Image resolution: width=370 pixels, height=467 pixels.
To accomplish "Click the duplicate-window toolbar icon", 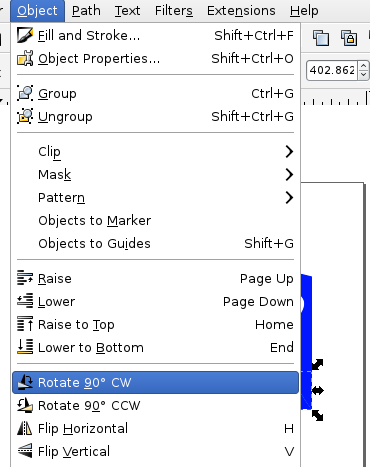I will click(x=321, y=37).
